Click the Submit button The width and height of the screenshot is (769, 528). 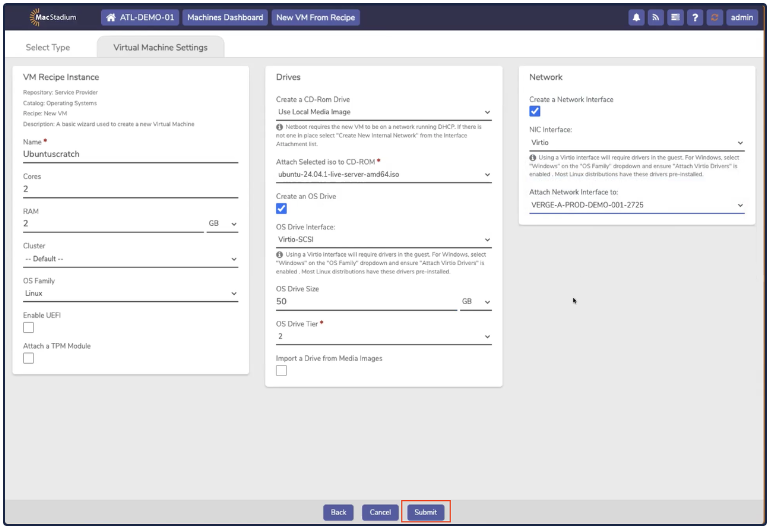[426, 512]
